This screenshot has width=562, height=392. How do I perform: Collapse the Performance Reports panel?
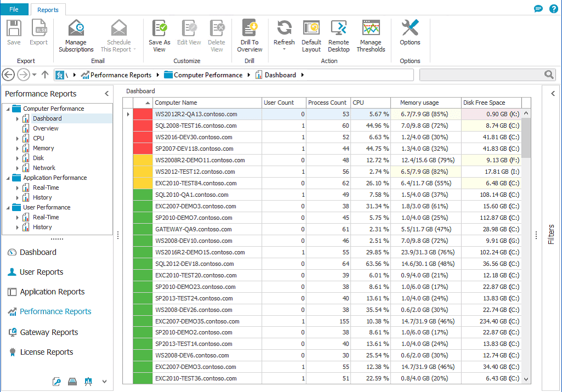coord(107,93)
